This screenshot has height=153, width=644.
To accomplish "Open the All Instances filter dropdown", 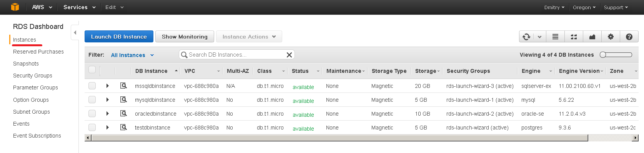I will 132,55.
